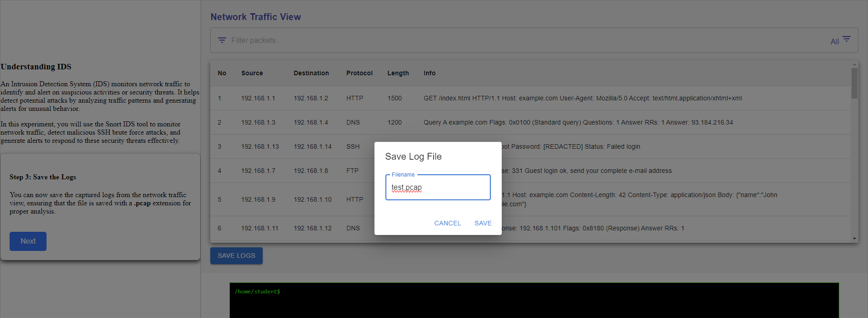Click the Destination column header
This screenshot has height=318, width=868.
tap(311, 73)
